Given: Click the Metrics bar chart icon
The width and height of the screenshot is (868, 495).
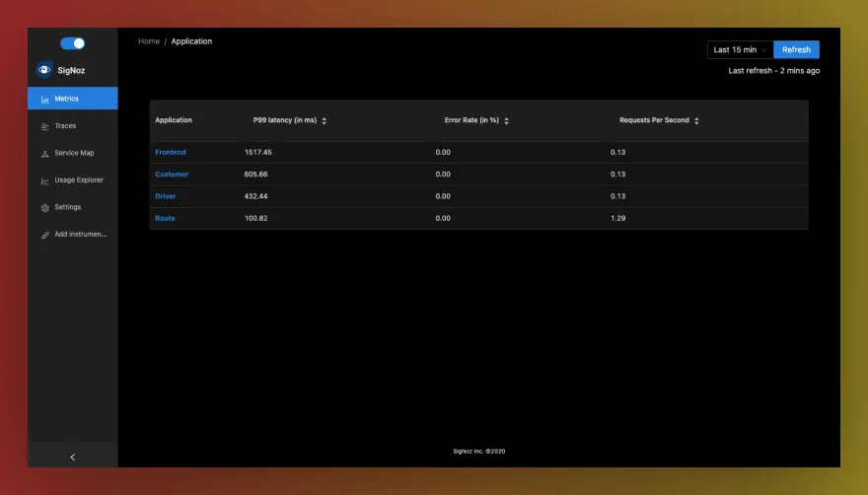Looking at the screenshot, I should [44, 100].
